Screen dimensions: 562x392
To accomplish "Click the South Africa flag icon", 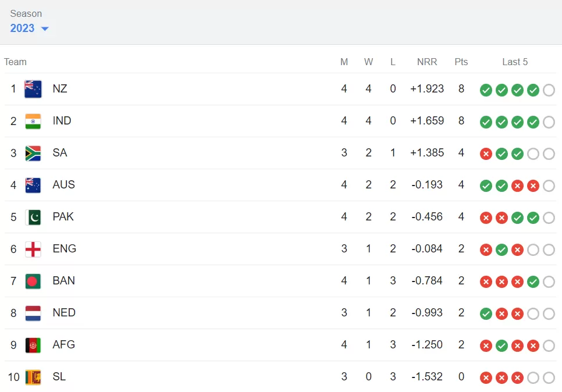I will click(33, 153).
